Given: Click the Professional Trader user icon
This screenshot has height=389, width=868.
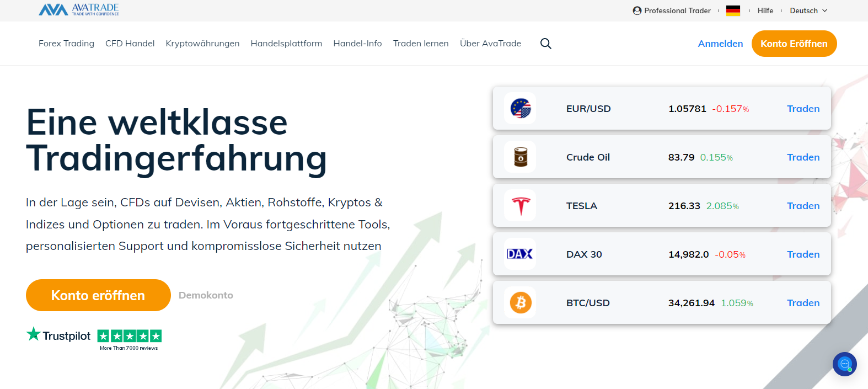Looking at the screenshot, I should pos(637,10).
